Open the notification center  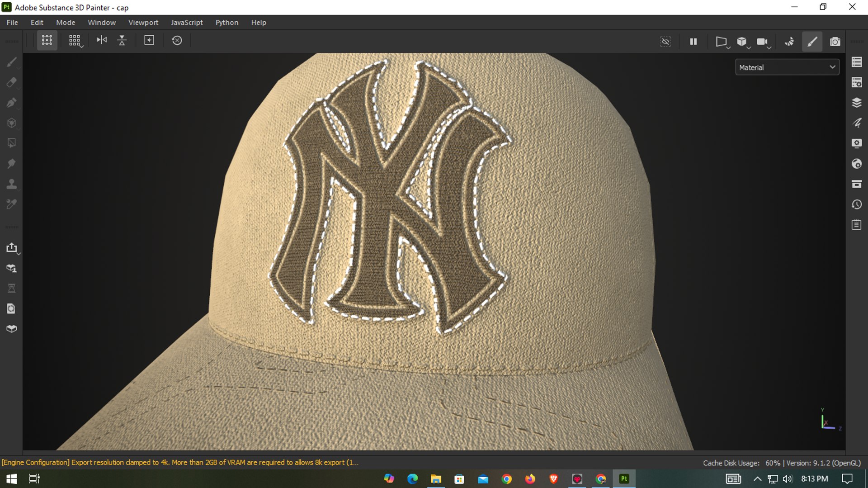pos(847,479)
